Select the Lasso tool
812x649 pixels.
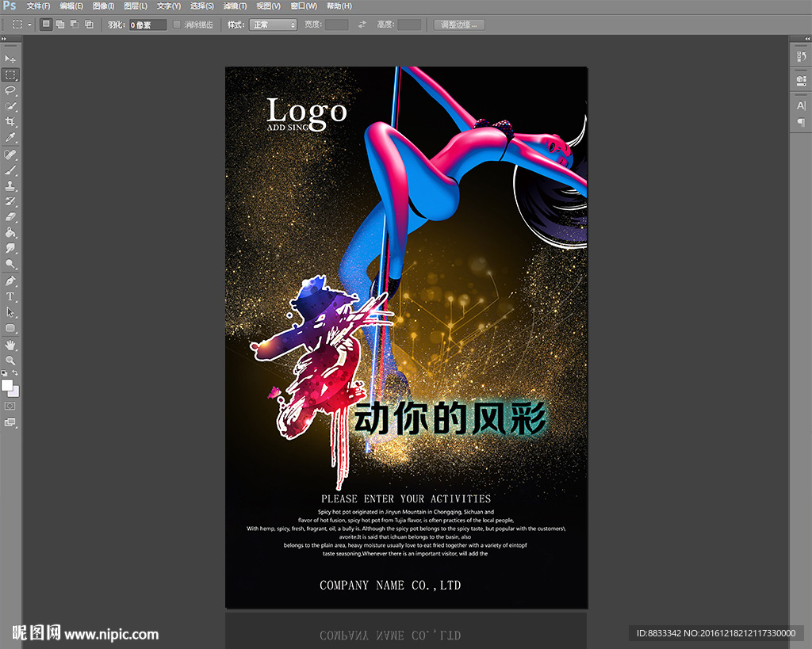pos(10,90)
